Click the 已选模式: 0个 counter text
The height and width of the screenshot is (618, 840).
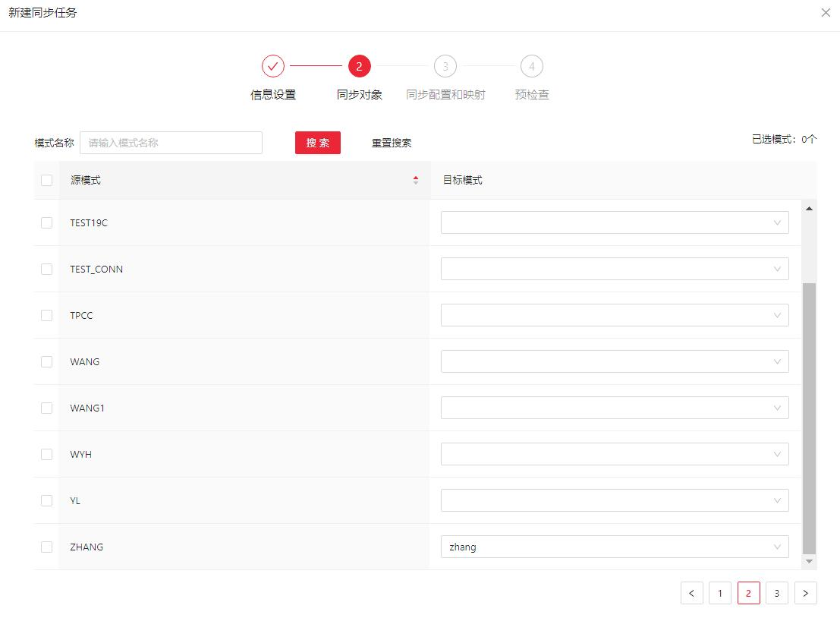[785, 140]
